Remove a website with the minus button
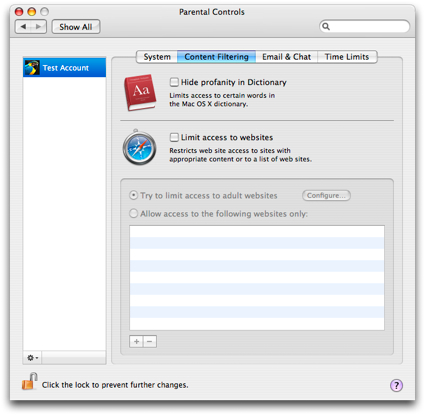Screen dimensions: 425x415 [x=150, y=341]
